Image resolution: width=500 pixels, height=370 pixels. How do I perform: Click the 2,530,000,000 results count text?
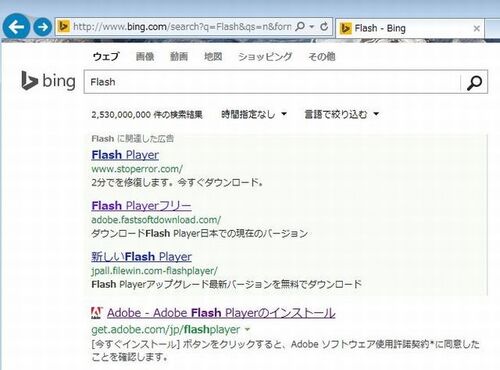point(147,115)
